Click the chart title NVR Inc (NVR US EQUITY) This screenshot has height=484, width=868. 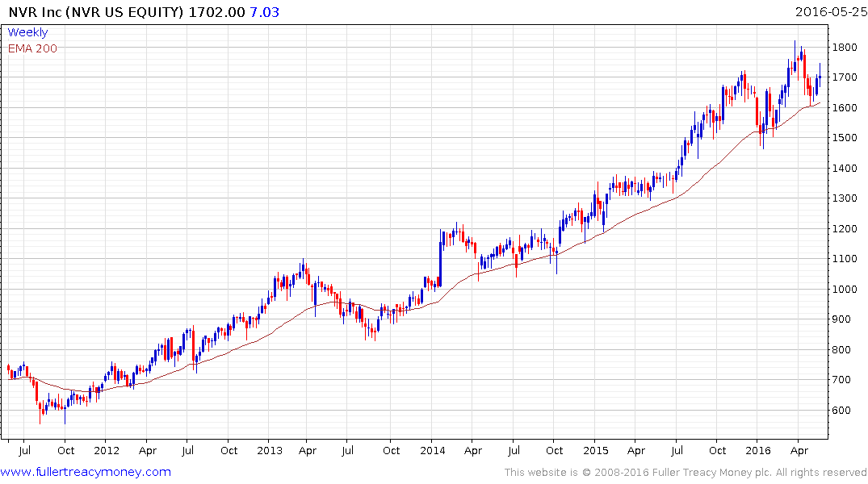tap(96, 12)
